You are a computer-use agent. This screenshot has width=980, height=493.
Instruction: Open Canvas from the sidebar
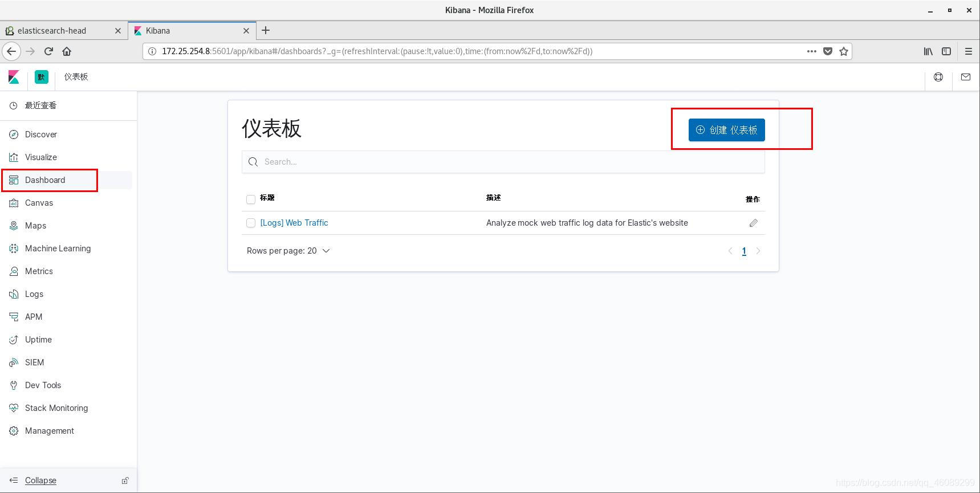(x=39, y=203)
